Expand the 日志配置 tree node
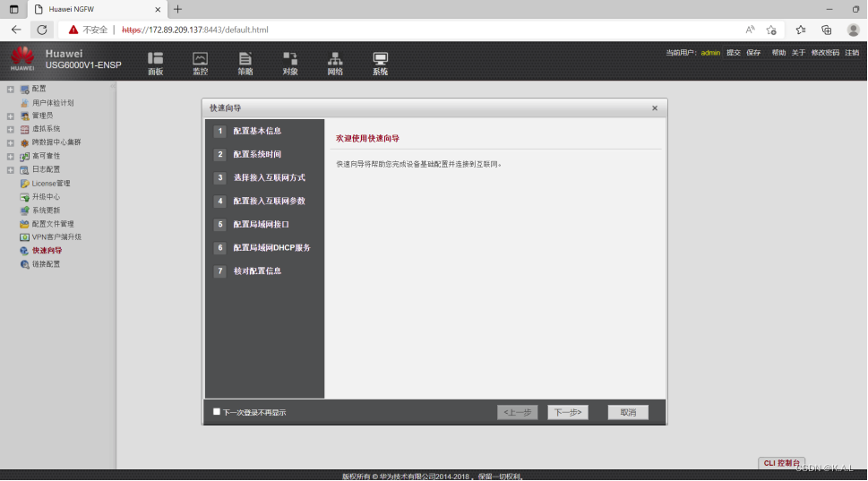The height and width of the screenshot is (481, 868). pos(11,169)
